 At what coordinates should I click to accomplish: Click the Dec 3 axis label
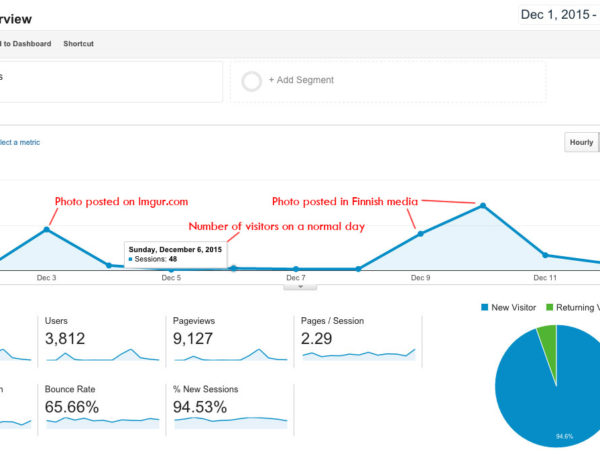click(x=46, y=278)
